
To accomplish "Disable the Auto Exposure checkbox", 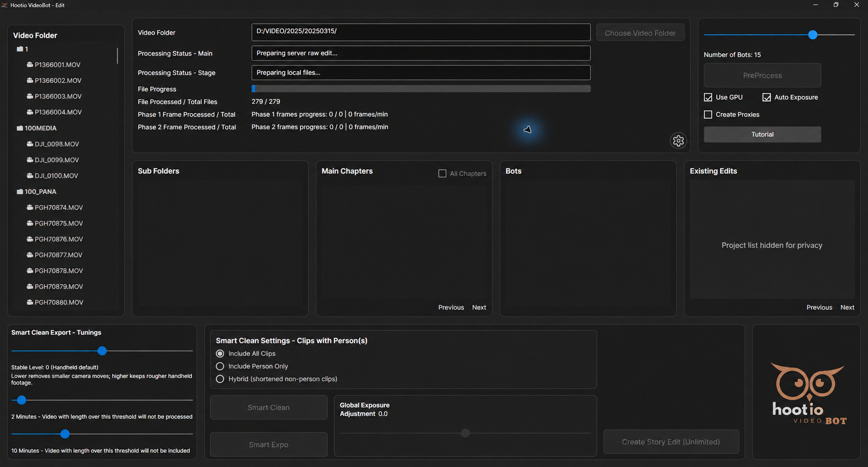I will pos(766,97).
